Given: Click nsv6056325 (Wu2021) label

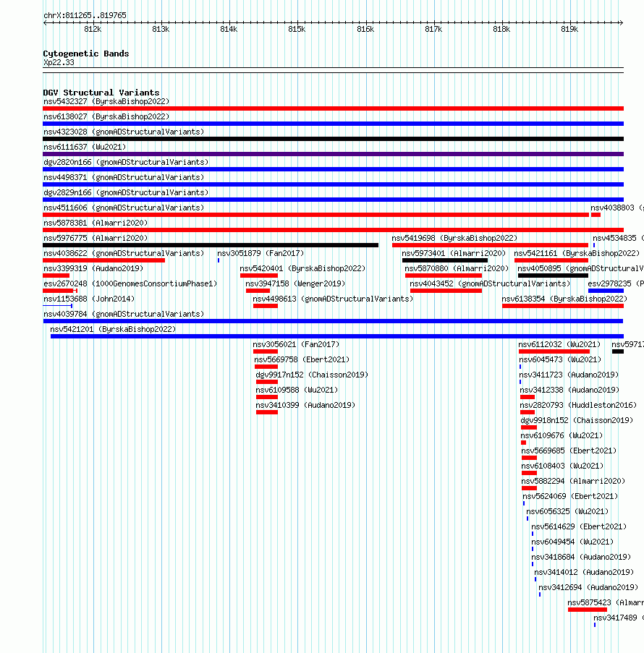Looking at the screenshot, I should [x=567, y=512].
